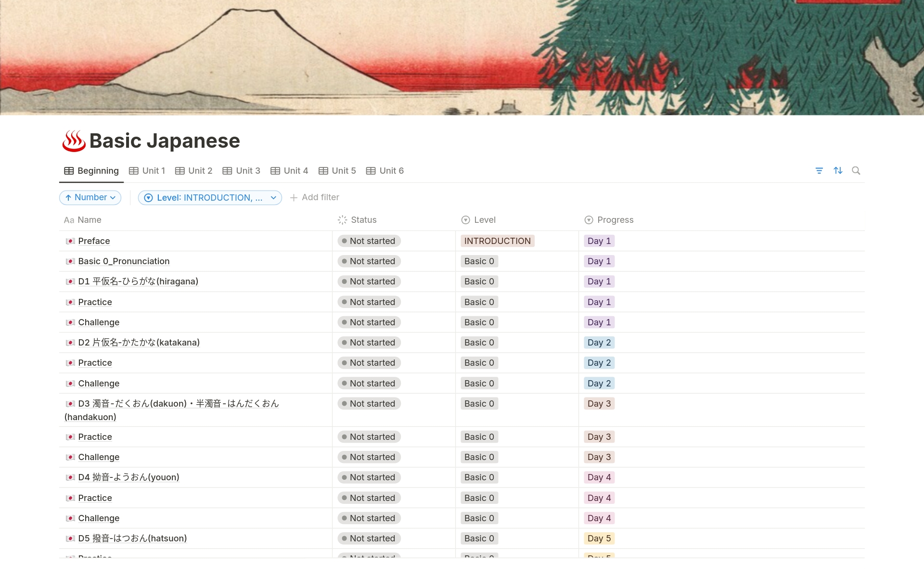Viewport: 924px width, 577px height.
Task: Click the hot springs emoji page icon
Action: tap(73, 141)
